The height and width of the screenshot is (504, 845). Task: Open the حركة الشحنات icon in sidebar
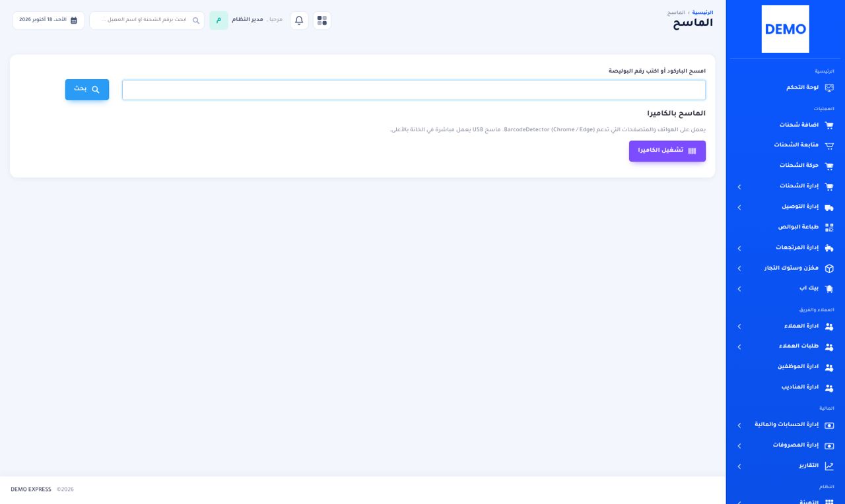point(829,166)
